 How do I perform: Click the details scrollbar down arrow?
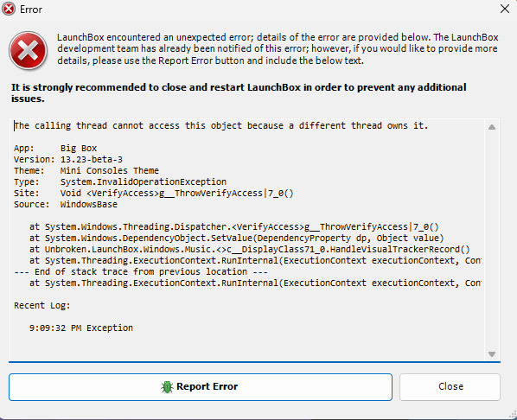492,354
